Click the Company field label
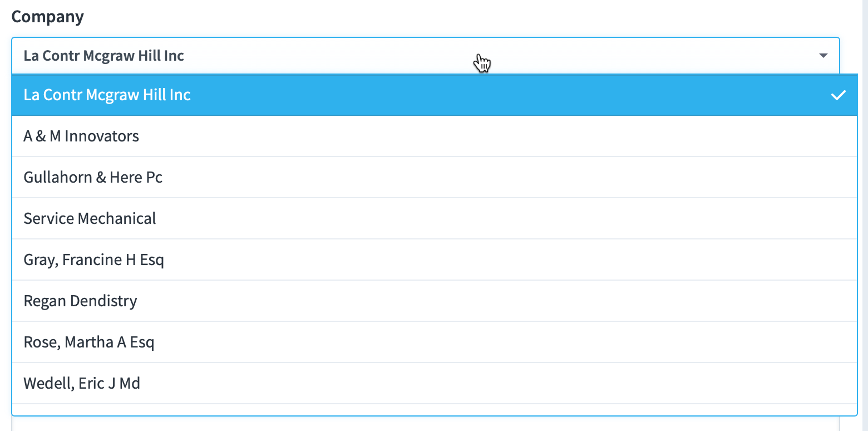This screenshot has width=868, height=431. click(x=47, y=16)
